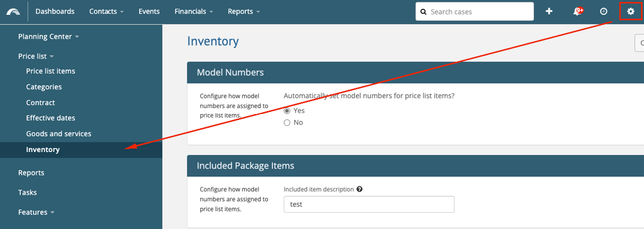644x229 pixels.
Task: Open Goods and services in the sidebar
Action: [x=58, y=134]
